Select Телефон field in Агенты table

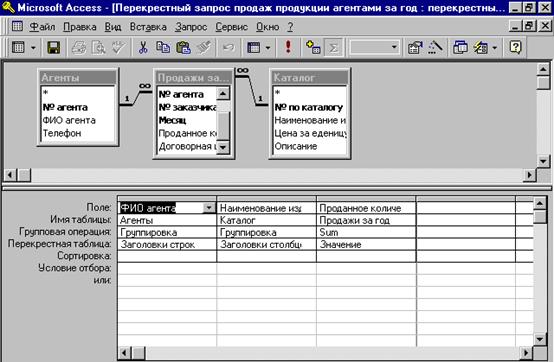[x=62, y=133]
